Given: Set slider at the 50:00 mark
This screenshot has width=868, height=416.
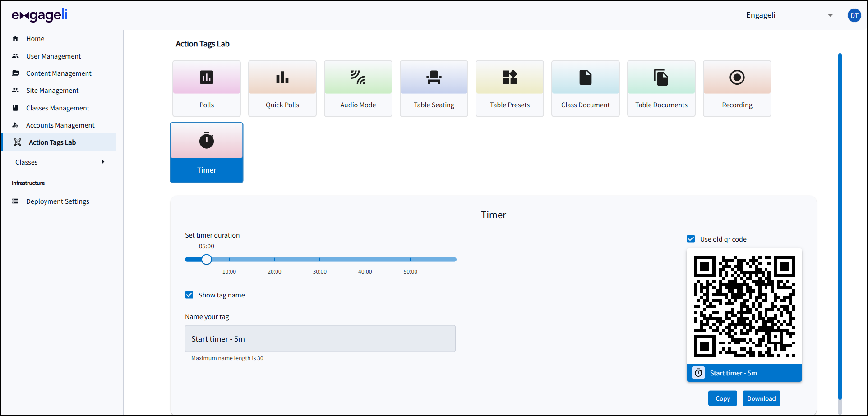Looking at the screenshot, I should 411,259.
